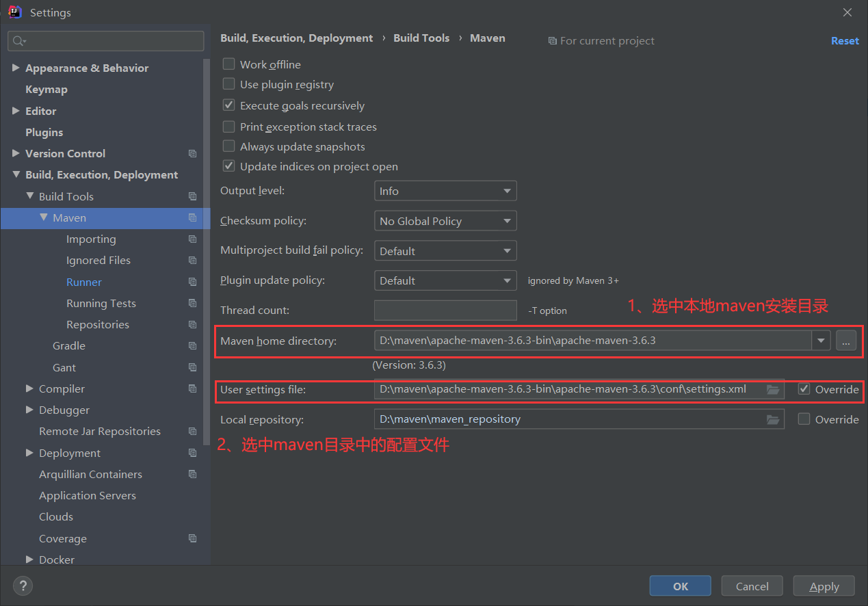The image size is (868, 606).
Task: Open the Runner settings page
Action: click(84, 282)
